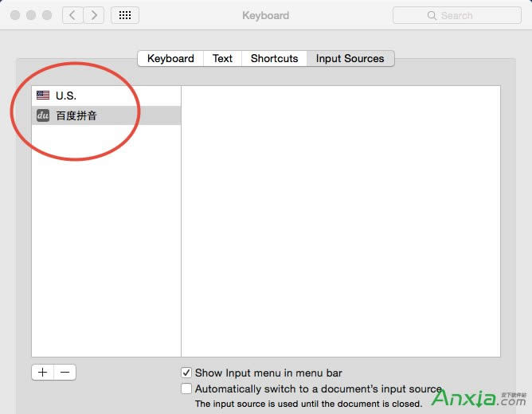The height and width of the screenshot is (414, 532).
Task: Select the Input Sources tab
Action: (350, 58)
